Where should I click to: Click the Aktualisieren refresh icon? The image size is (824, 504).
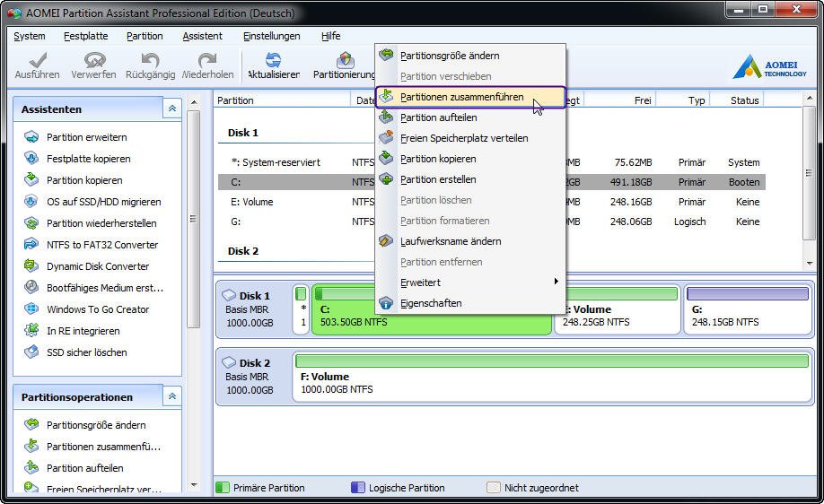click(273, 60)
